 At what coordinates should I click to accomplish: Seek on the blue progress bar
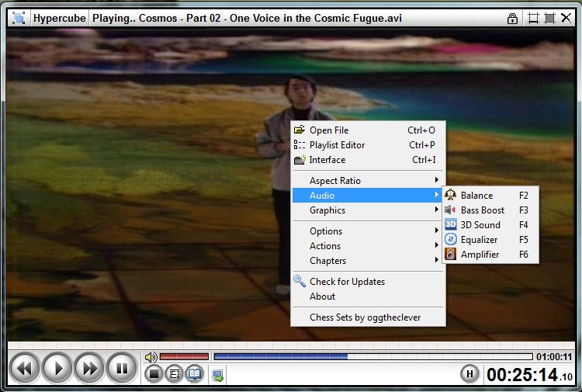(x=373, y=357)
